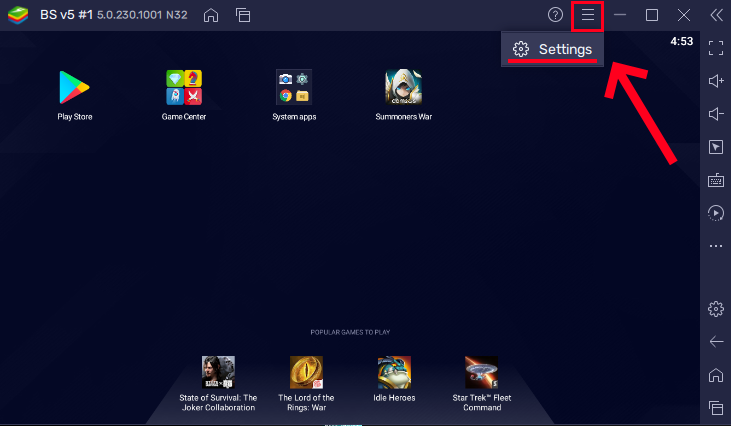Image resolution: width=731 pixels, height=426 pixels.
Task: Maximize the BlueStacks window
Action: tap(652, 15)
